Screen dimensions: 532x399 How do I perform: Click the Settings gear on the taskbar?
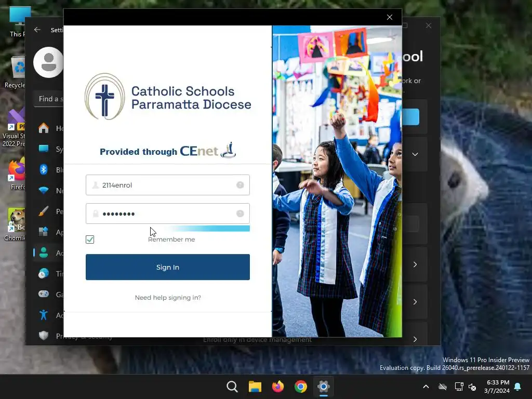click(324, 387)
